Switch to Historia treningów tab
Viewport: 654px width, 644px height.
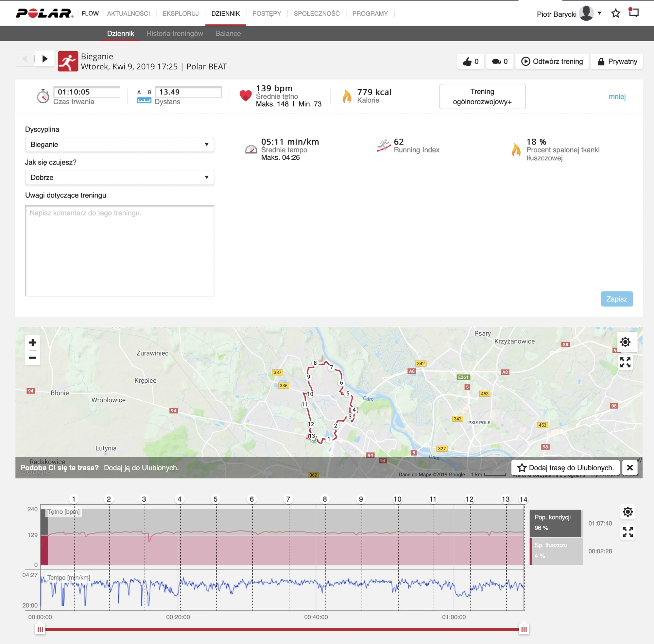tap(175, 33)
